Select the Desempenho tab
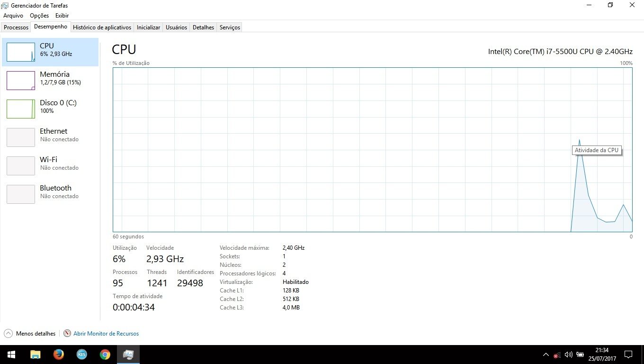644x364 pixels. (x=51, y=27)
